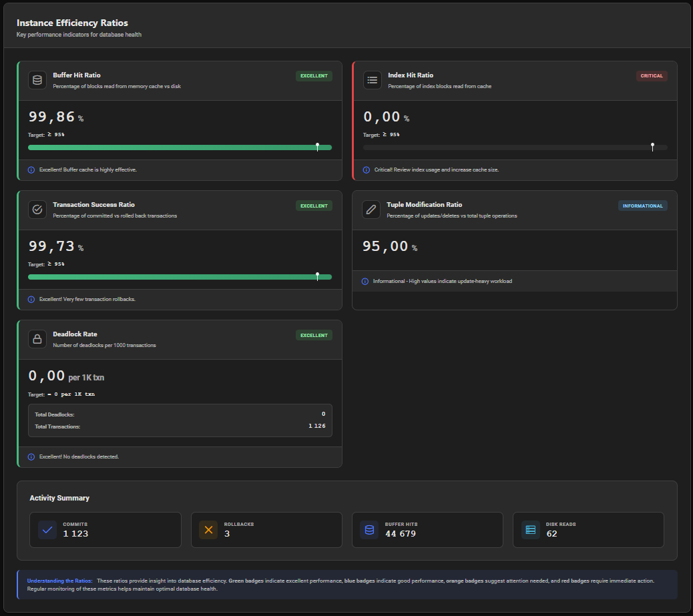Select the Rollbacks 3 card
This screenshot has width=693, height=616.
point(266,530)
